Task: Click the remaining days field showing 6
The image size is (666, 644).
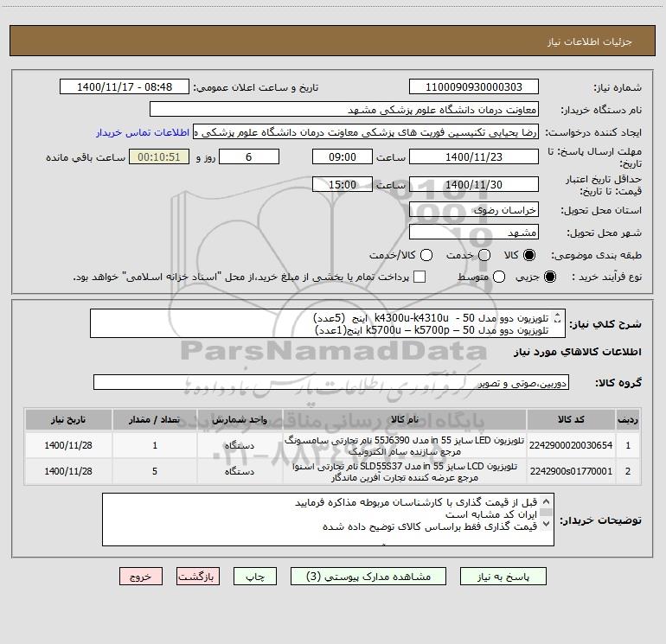Action: (249, 156)
